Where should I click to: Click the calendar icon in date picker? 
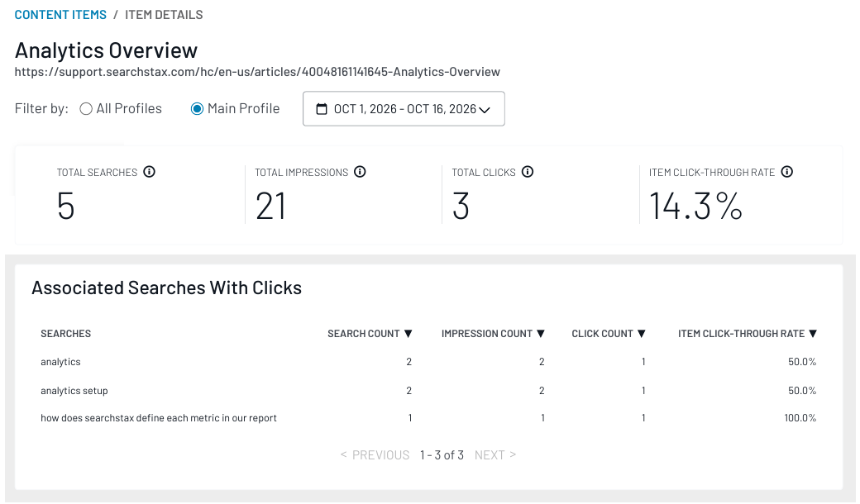tap(322, 109)
